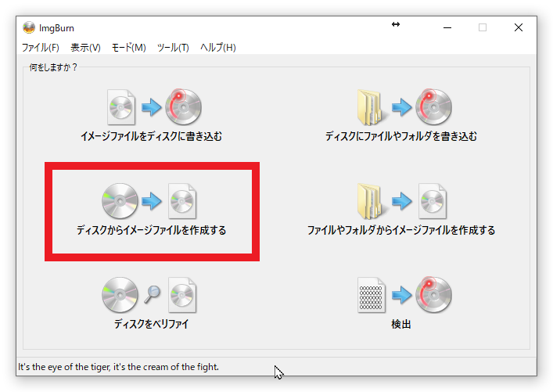Click the ImgBurn app icon in title bar
Screen dimensions: 553x392
[x=29, y=27]
